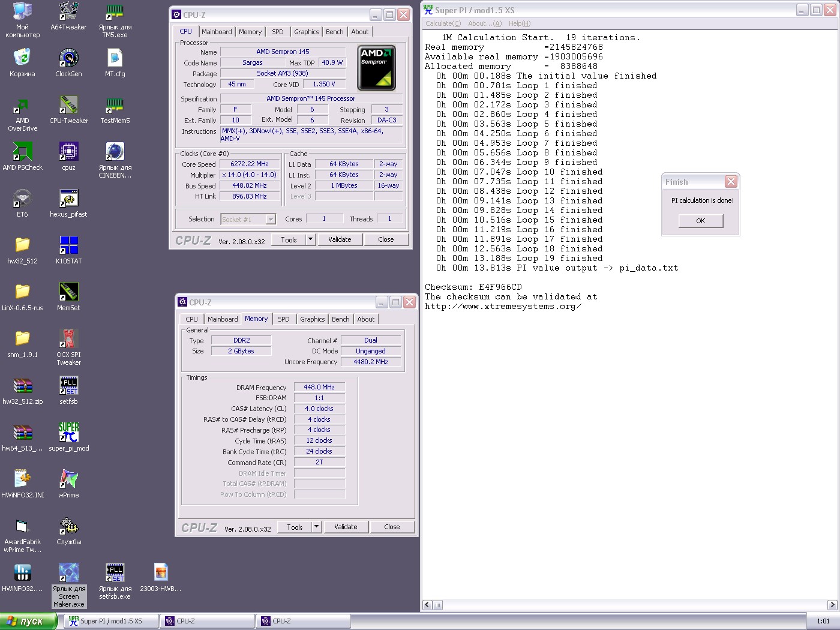The image size is (840, 630).
Task: Open Graphics tab in top CPU-Z window
Action: coord(307,32)
